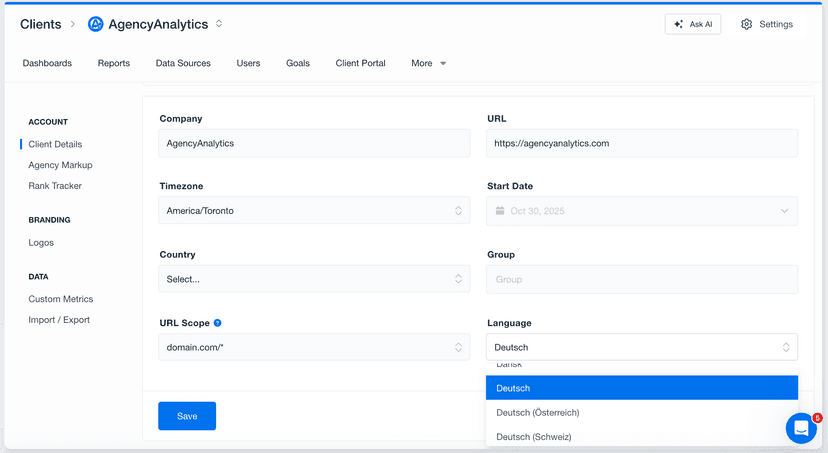
Task: Open the Data Sources tab
Action: click(183, 63)
